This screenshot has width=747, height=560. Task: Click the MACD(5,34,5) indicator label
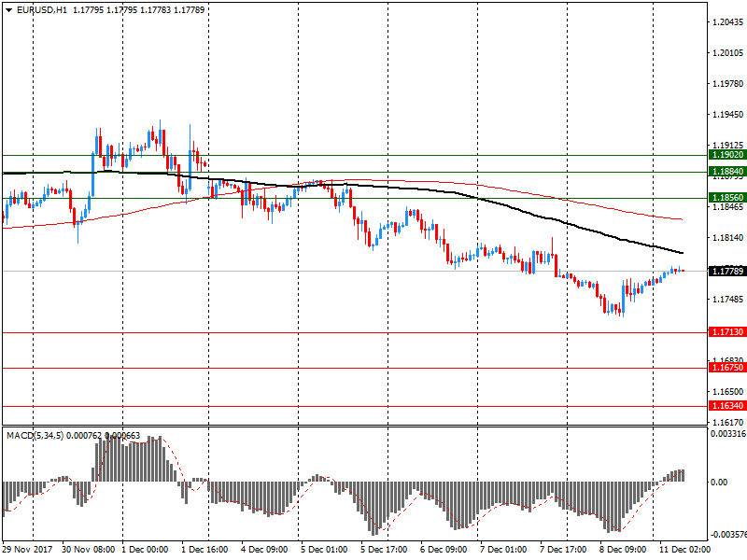pos(38,435)
